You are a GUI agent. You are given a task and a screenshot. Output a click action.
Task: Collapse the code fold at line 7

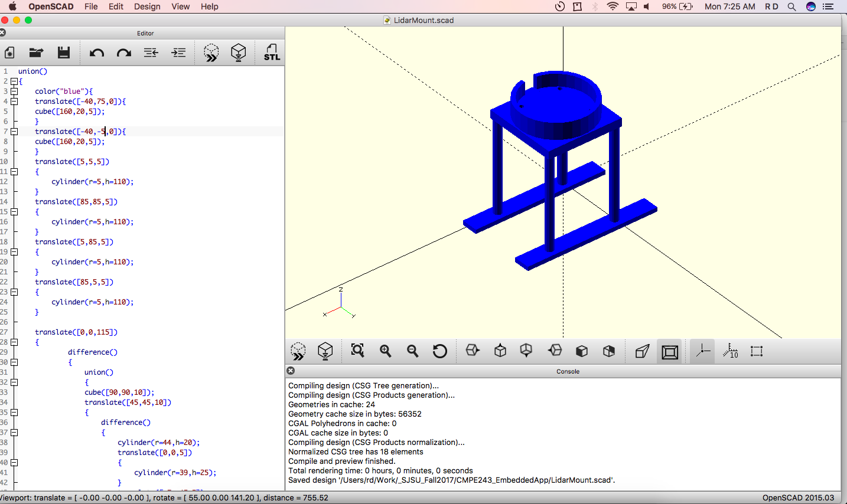[x=14, y=132]
